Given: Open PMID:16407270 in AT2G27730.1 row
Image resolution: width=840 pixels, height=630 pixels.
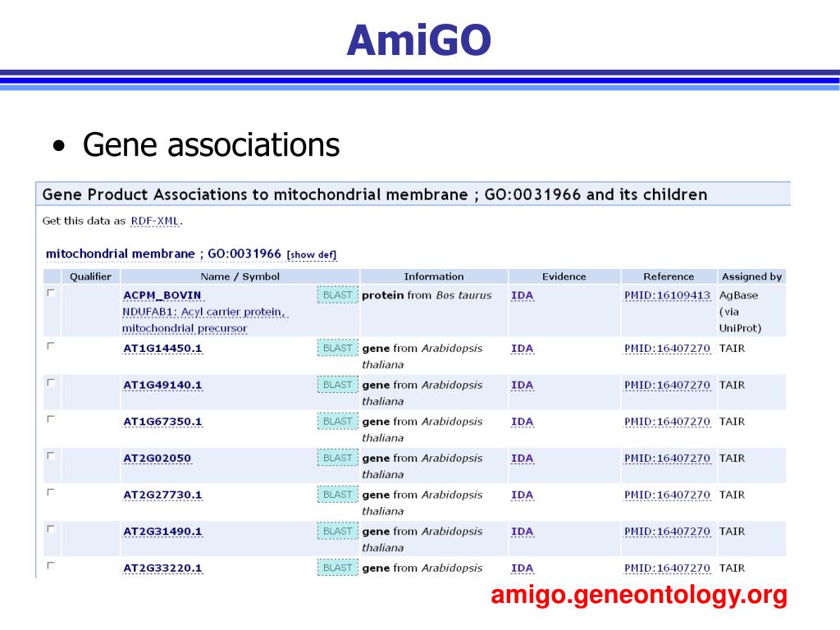Looking at the screenshot, I should tap(668, 495).
